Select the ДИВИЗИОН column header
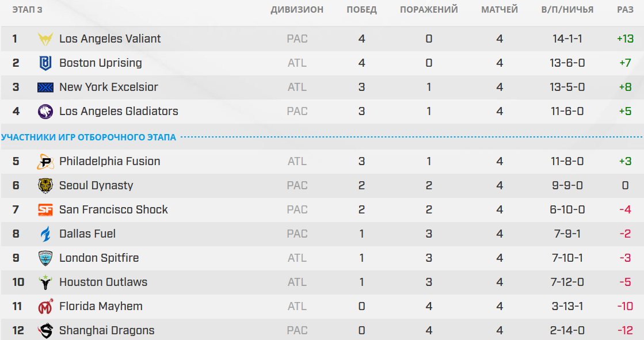This screenshot has width=644, height=340. coord(297,10)
